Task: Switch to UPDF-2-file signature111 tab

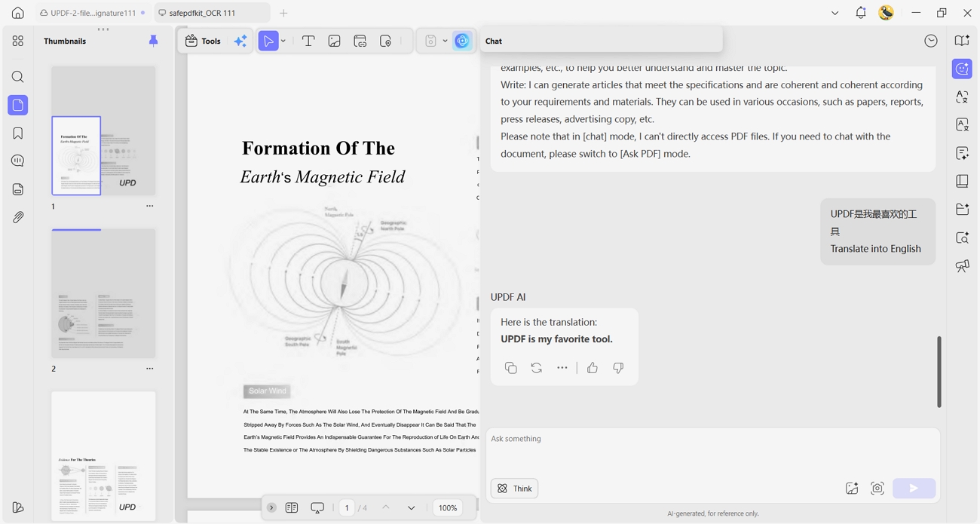Action: [x=93, y=13]
